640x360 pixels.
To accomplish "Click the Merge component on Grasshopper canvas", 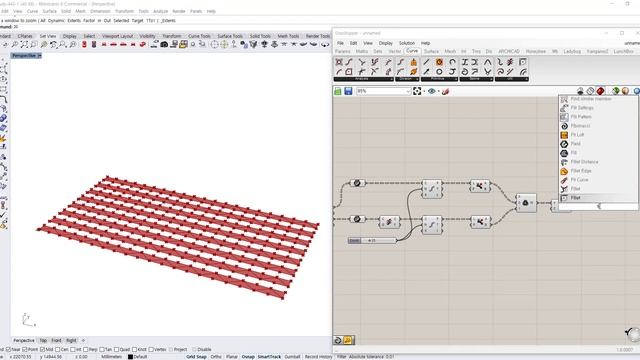I will tap(526, 203).
